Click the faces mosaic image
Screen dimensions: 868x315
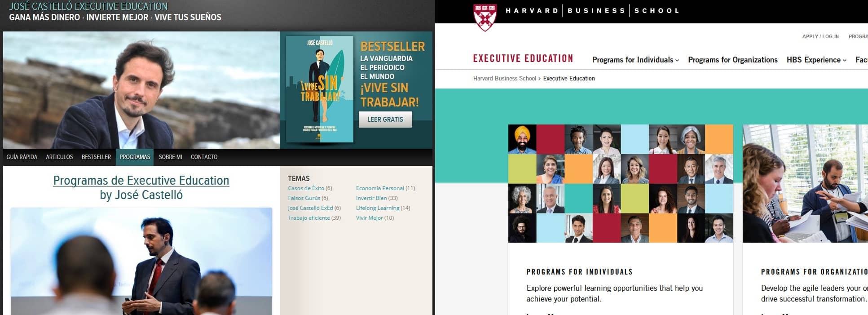(x=621, y=183)
